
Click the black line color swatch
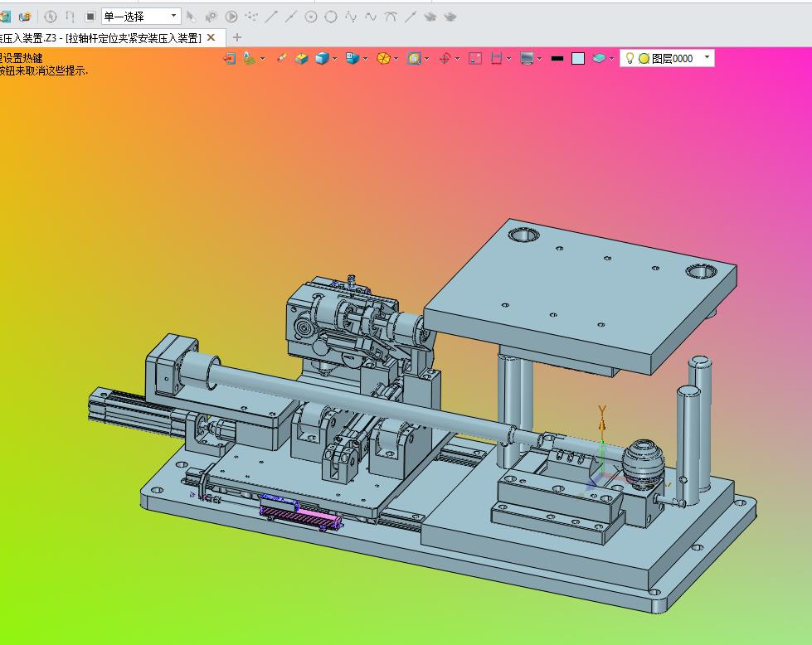(x=557, y=59)
